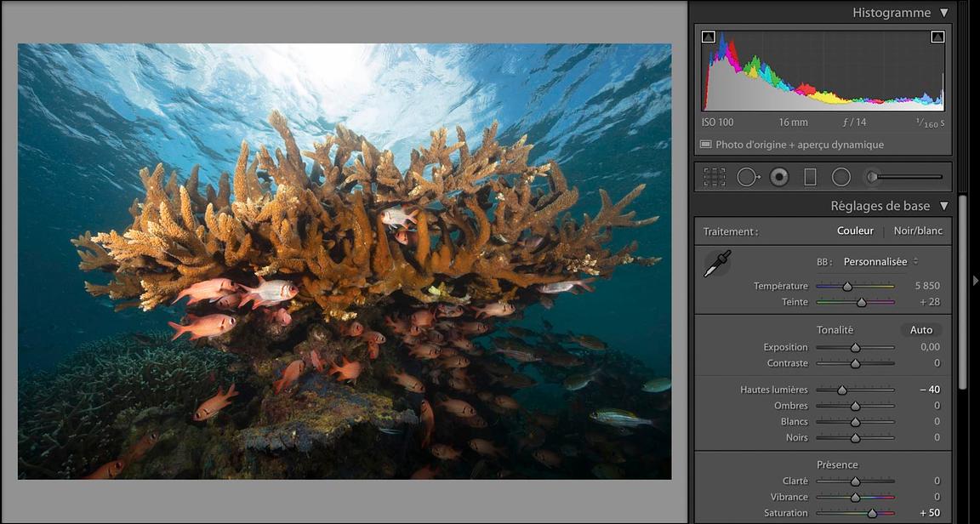This screenshot has height=524, width=980.
Task: Collapse the Réglages de base panel
Action: coord(943,206)
